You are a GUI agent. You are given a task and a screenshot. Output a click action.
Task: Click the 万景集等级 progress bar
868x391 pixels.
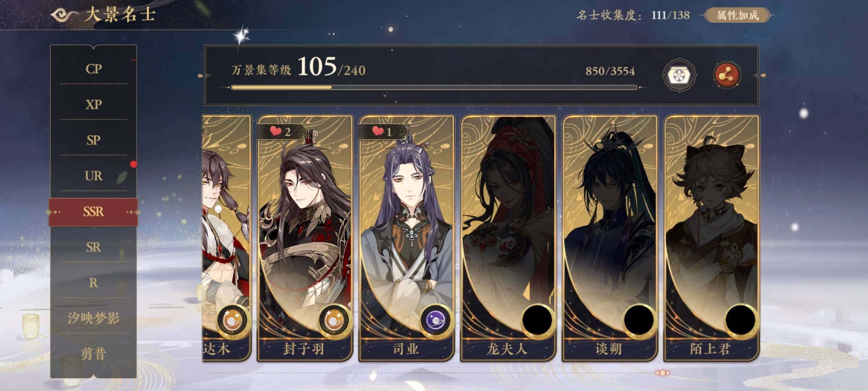pos(434,87)
